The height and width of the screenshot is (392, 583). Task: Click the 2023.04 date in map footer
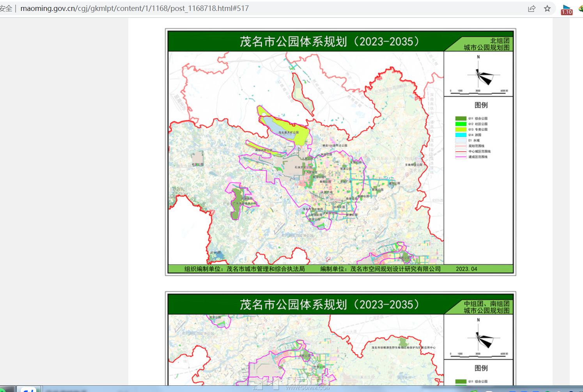(466, 269)
